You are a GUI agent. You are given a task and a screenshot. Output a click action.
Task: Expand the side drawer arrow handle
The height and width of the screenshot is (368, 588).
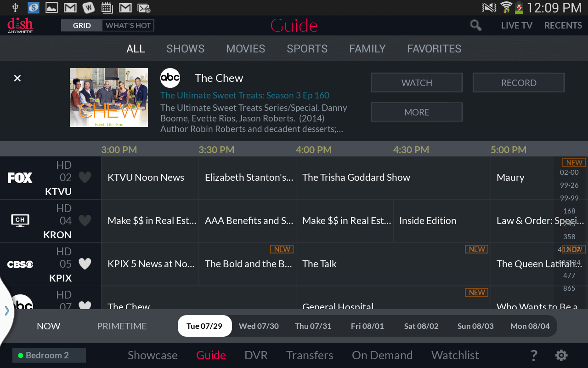coord(7,311)
